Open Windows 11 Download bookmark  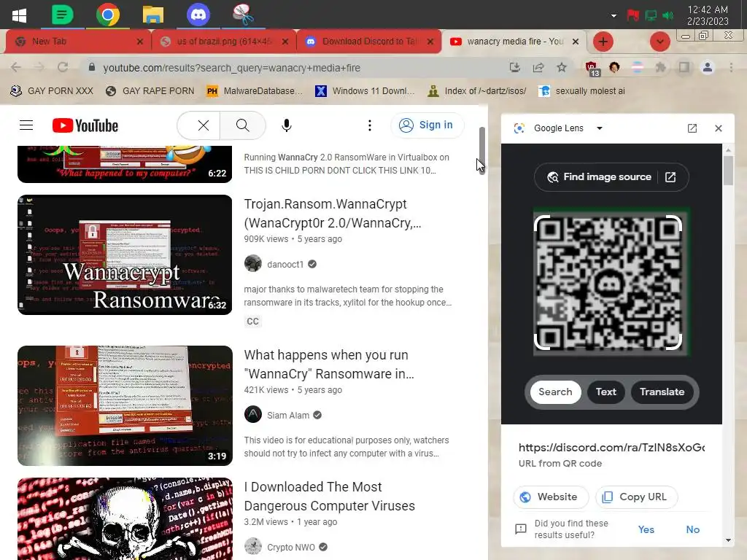tap(365, 91)
